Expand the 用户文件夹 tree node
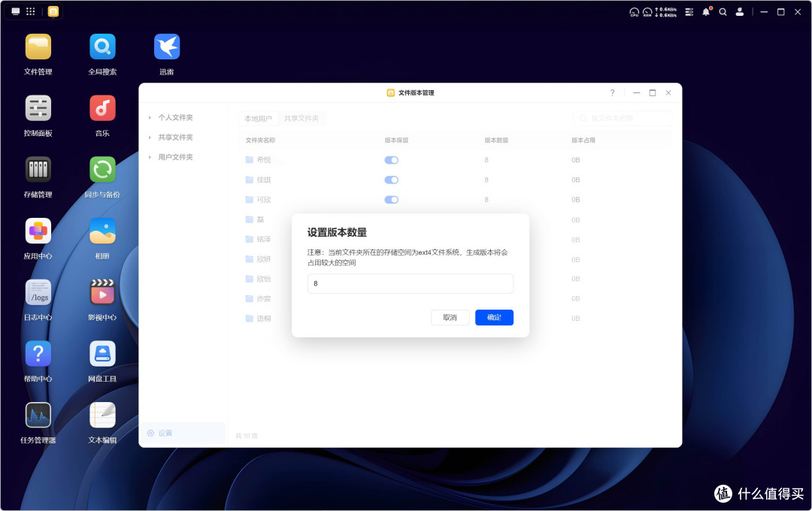Viewport: 812px width, 511px height. click(150, 157)
